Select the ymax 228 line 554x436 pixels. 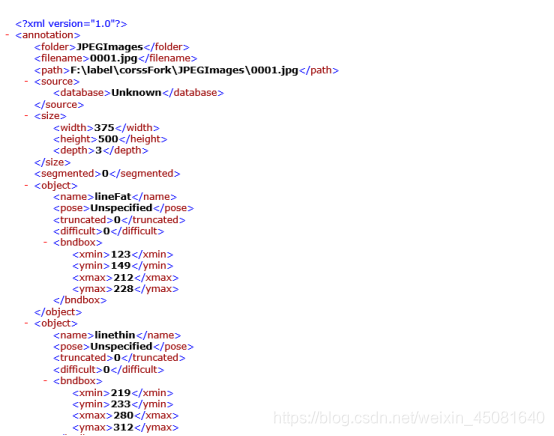[x=125, y=289]
